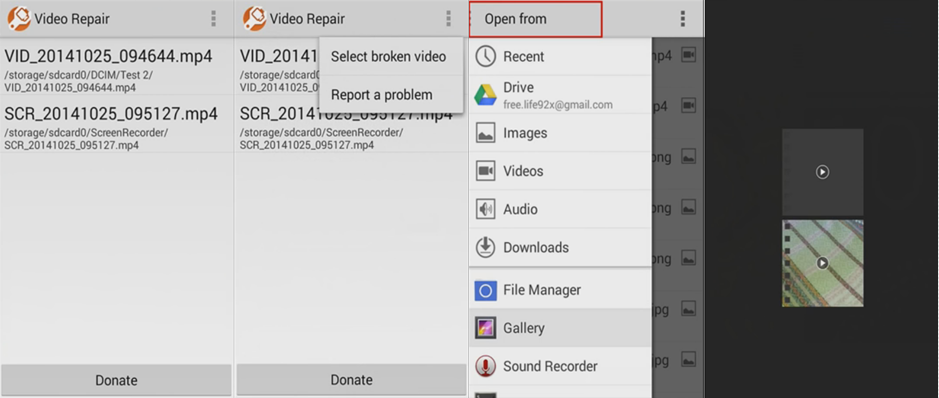939x398 pixels.
Task: Tap Donate button in second panel
Action: pyautogui.click(x=352, y=380)
